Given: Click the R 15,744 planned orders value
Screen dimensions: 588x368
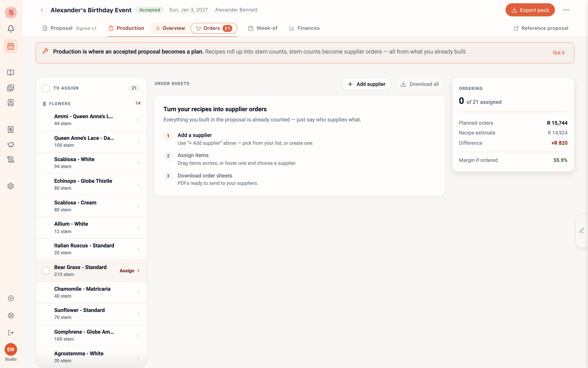Looking at the screenshot, I should [x=557, y=123].
